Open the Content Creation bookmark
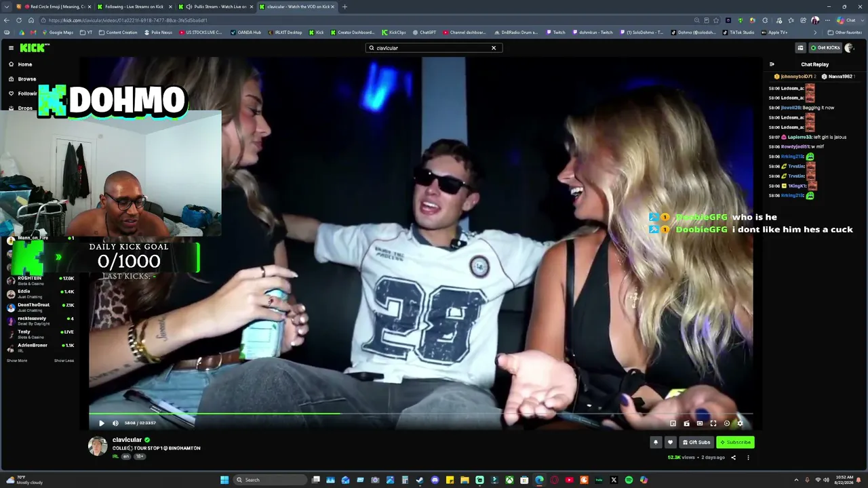Viewport: 868px width, 488px height. tap(118, 33)
